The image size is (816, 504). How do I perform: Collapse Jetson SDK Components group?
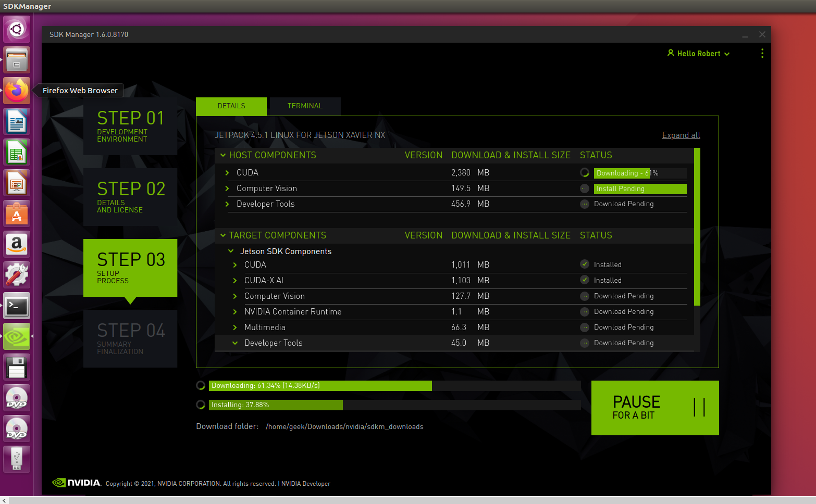[231, 251]
